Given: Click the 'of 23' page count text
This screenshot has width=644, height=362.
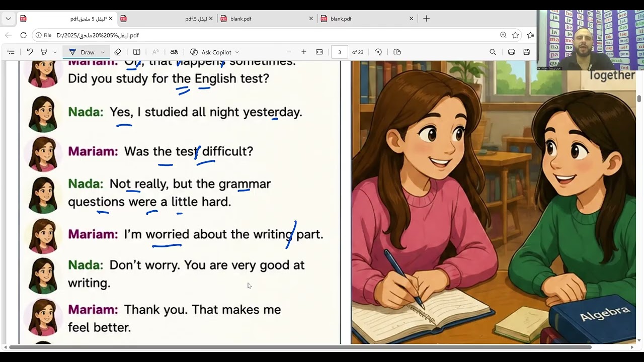Looking at the screenshot, I should 358,52.
